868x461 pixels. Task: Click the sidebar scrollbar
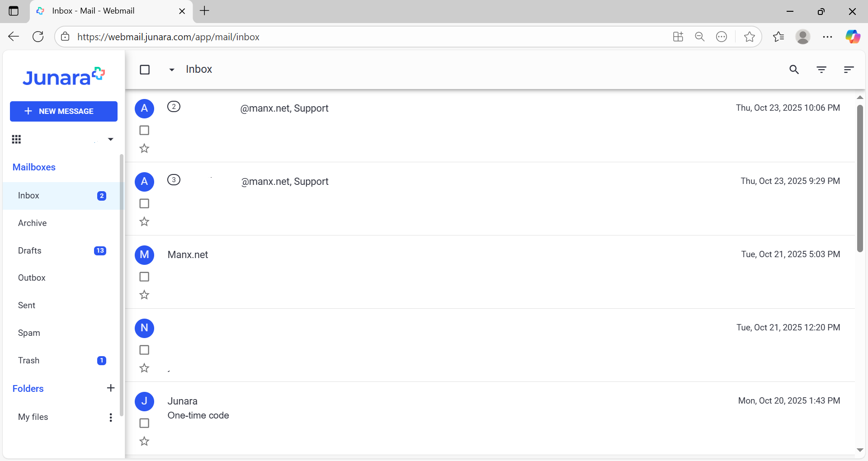tap(122, 285)
